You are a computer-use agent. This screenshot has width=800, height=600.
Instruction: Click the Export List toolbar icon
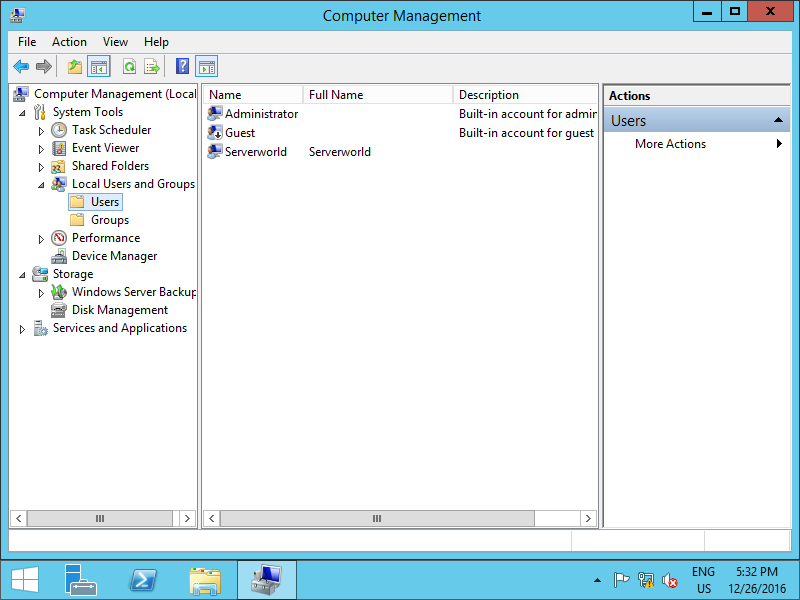pos(152,67)
